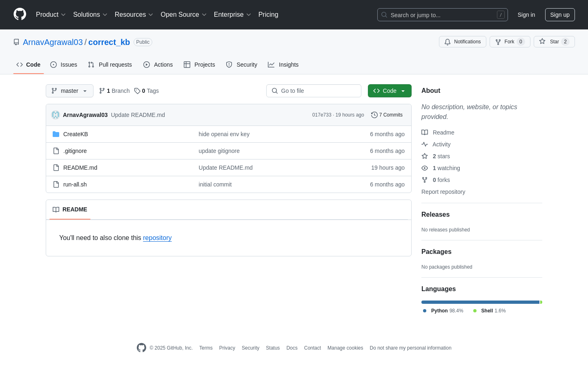This screenshot has width=588, height=368.
Task: Open the run-all.sh file
Action: (x=75, y=184)
